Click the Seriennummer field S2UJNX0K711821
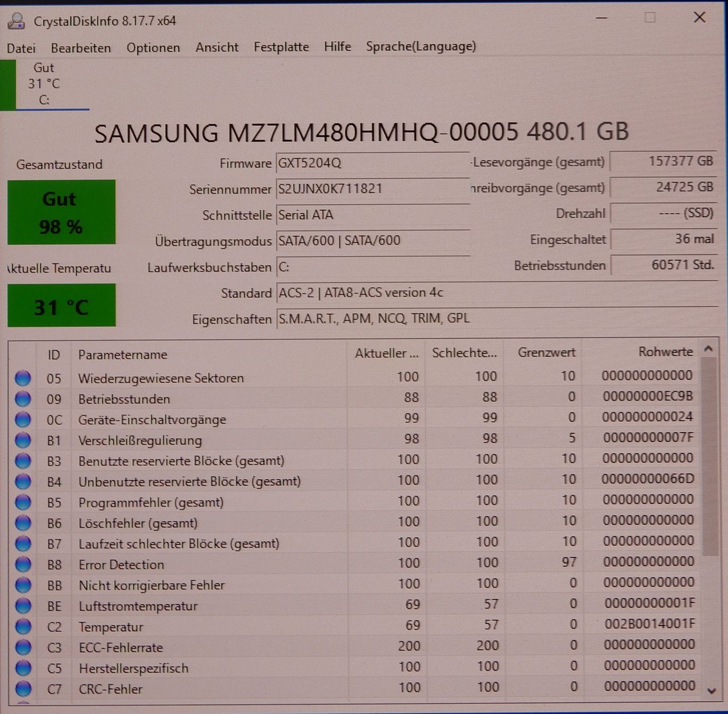728x714 pixels. (x=373, y=189)
